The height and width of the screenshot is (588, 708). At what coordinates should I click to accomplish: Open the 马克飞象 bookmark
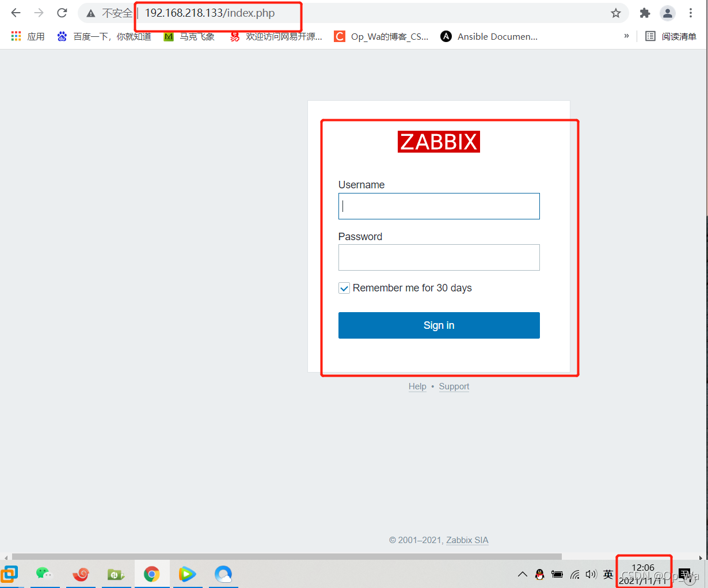[x=189, y=36]
